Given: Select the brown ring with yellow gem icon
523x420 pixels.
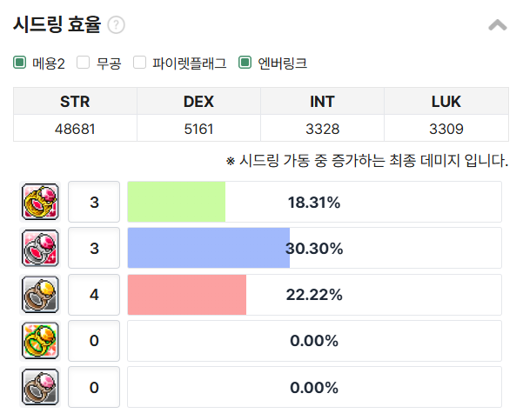Looking at the screenshot, I should point(40,295).
